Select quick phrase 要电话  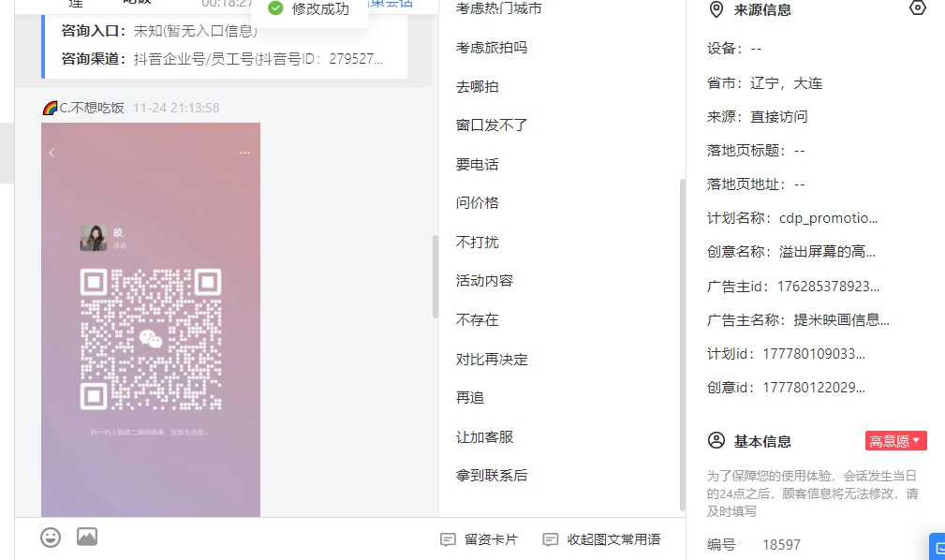(478, 165)
